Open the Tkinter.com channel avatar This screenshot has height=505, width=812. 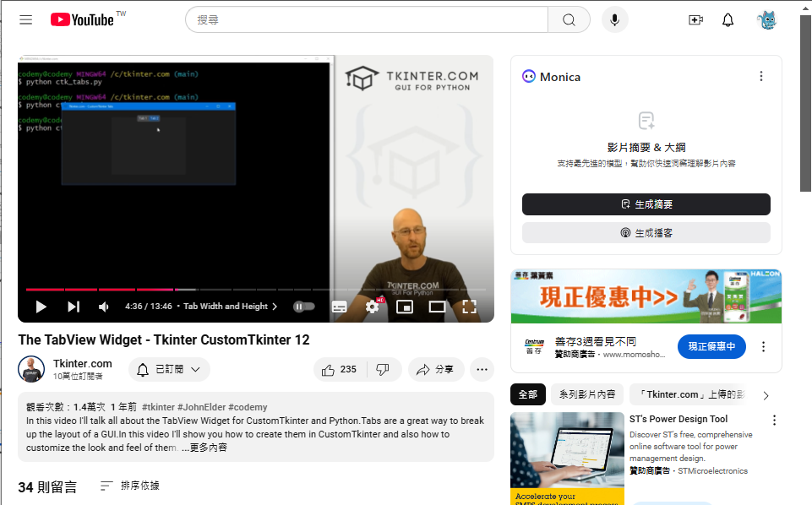click(31, 369)
